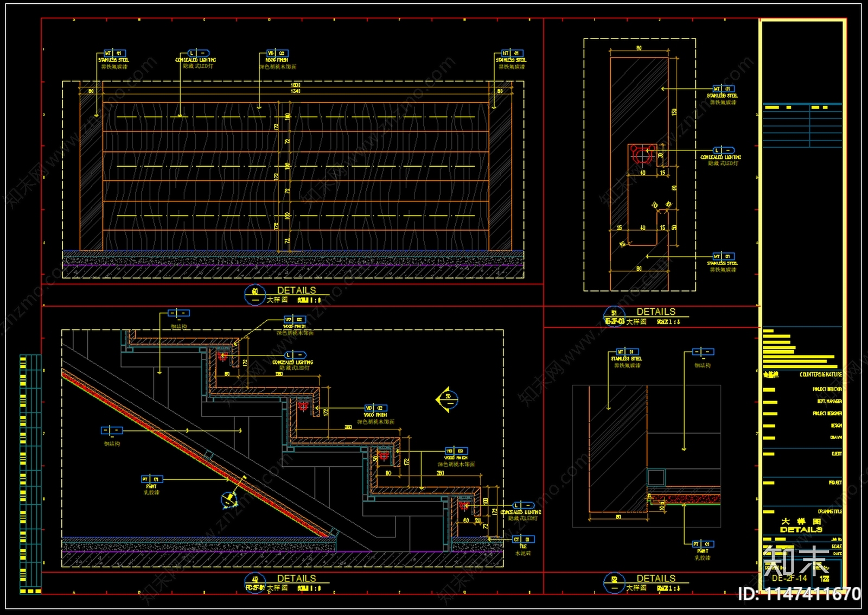868x615 pixels.
Task: Click the DETAILS title under stair section 49
Action: pos(297,579)
